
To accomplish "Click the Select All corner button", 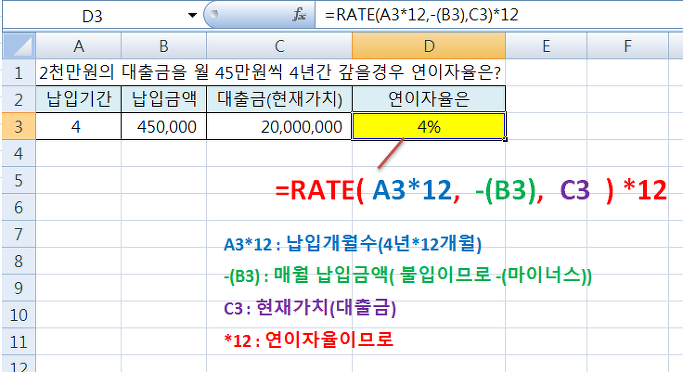I will (x=18, y=46).
